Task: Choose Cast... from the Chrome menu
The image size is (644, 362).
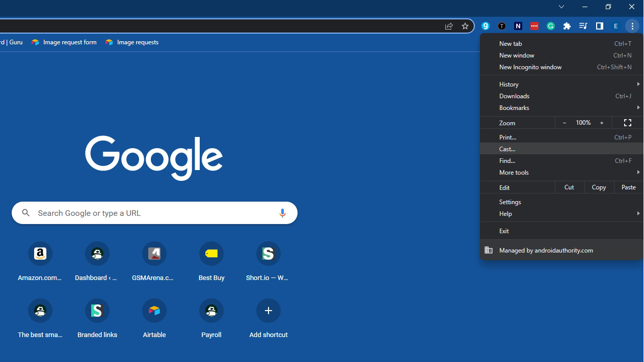Action: click(507, 149)
